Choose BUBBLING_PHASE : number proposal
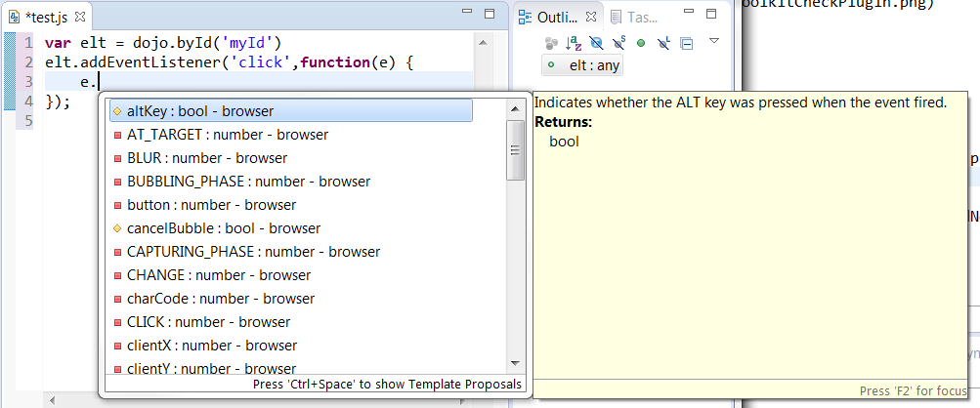The image size is (980, 408). [290, 182]
